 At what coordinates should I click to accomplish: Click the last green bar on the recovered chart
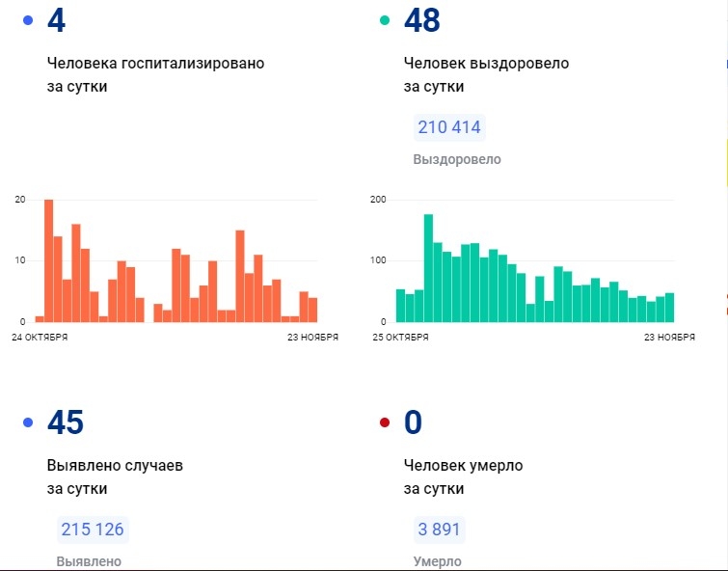coord(669,307)
